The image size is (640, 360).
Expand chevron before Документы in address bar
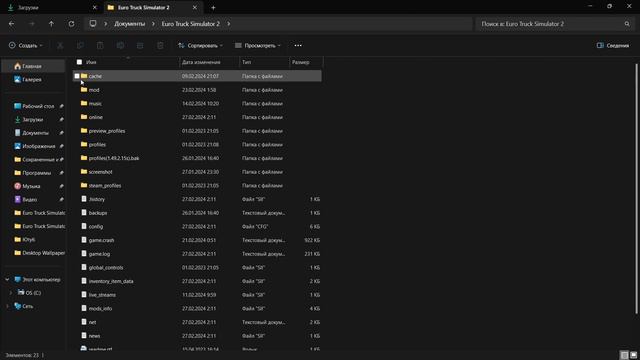point(105,24)
